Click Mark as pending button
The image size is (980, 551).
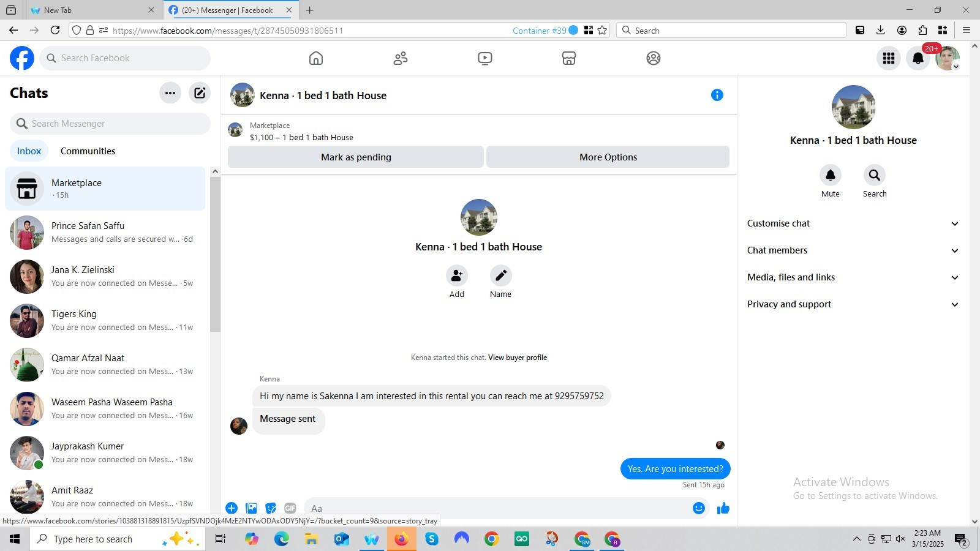coord(356,157)
